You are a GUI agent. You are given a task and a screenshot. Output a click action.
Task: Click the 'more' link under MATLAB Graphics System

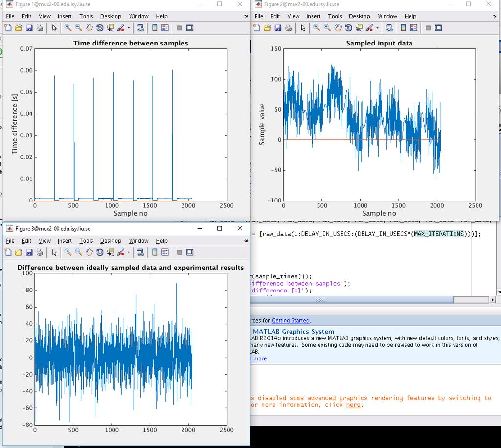(x=260, y=358)
